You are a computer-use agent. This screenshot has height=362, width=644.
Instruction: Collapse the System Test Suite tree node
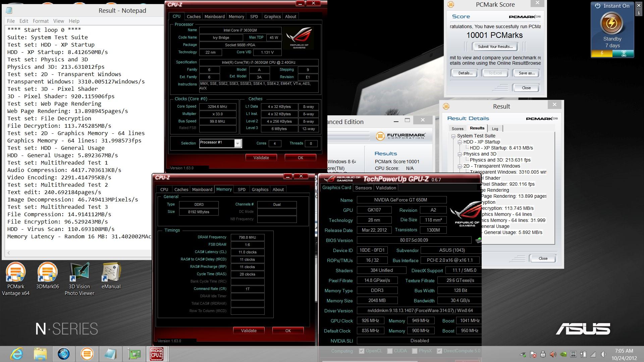(453, 136)
